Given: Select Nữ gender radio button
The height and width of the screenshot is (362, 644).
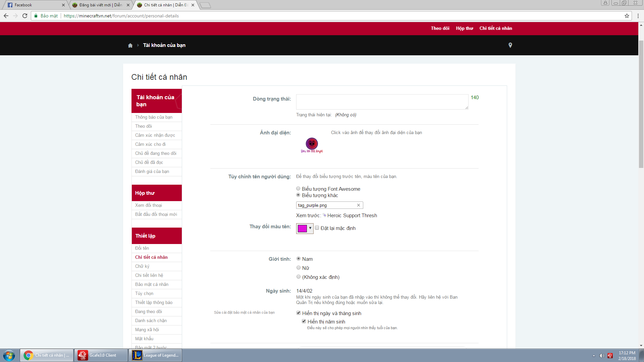Looking at the screenshot, I should click(299, 268).
